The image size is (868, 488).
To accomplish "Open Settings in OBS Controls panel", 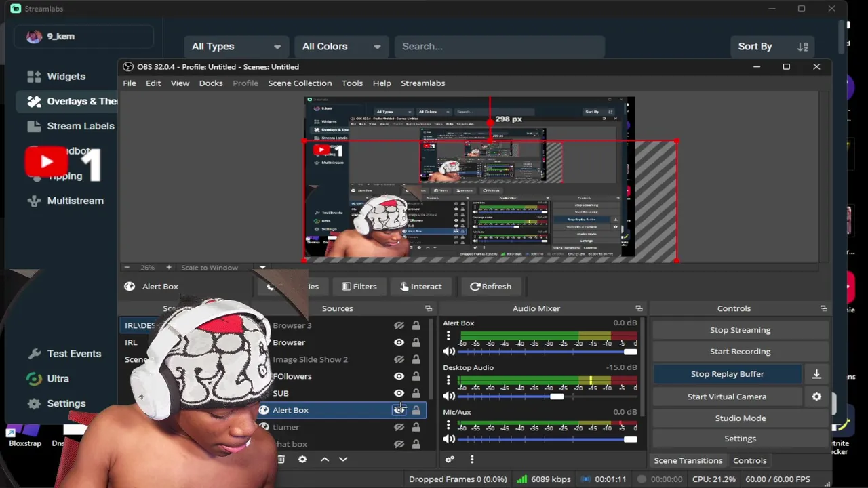I will (741, 439).
